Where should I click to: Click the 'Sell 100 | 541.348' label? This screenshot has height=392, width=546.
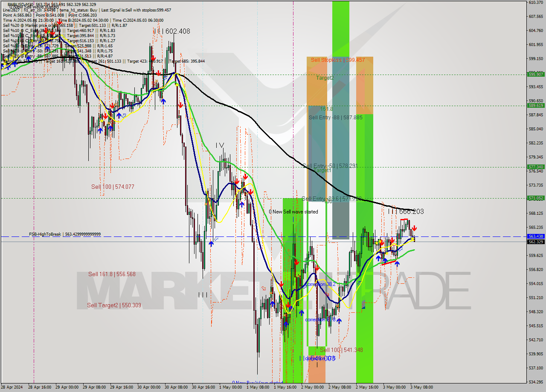pyautogui.click(x=341, y=350)
